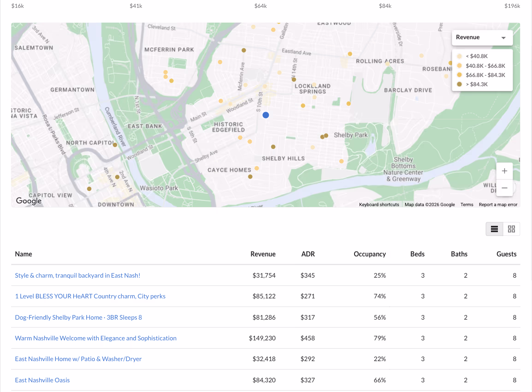Click the $317 ADR value

(307, 317)
